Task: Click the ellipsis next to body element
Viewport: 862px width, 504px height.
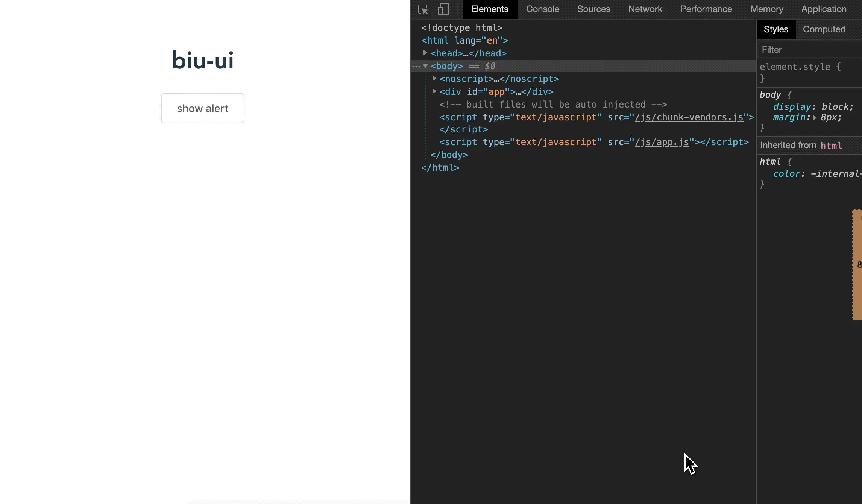Action: click(416, 67)
